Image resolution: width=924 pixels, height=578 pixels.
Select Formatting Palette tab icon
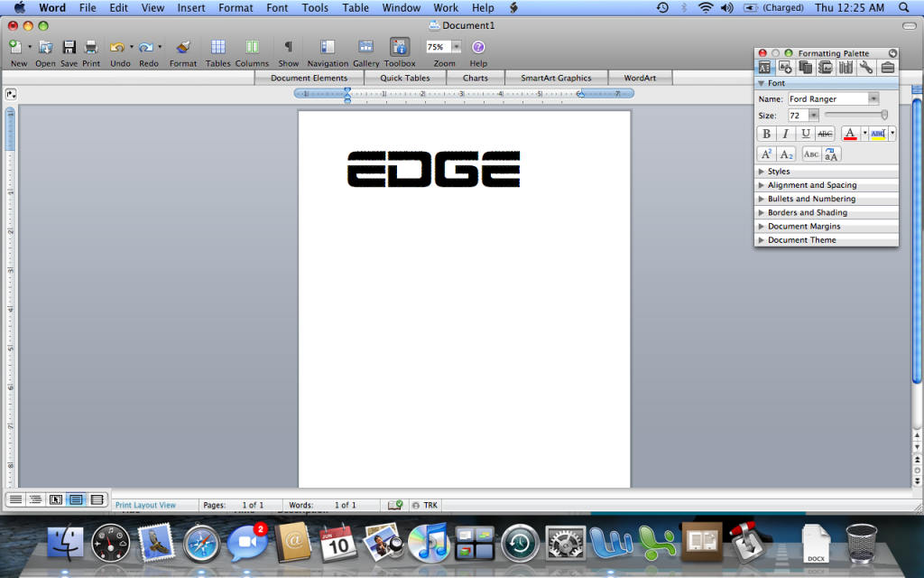tap(764, 67)
